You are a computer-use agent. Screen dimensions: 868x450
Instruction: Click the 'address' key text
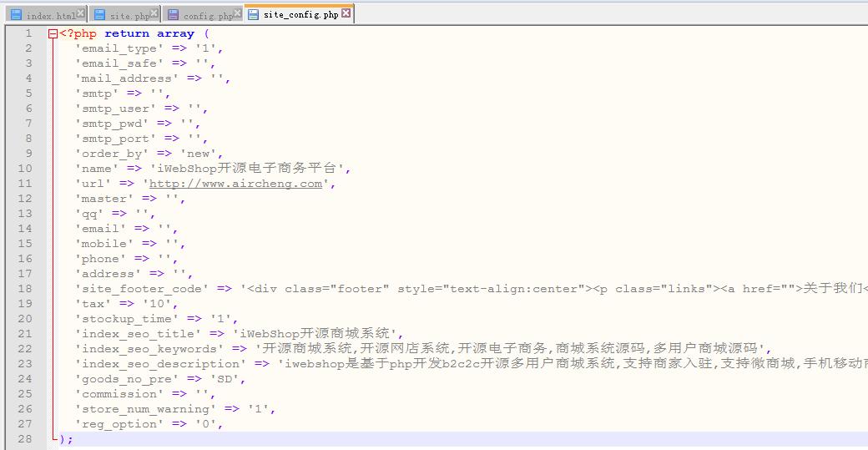[x=108, y=274]
